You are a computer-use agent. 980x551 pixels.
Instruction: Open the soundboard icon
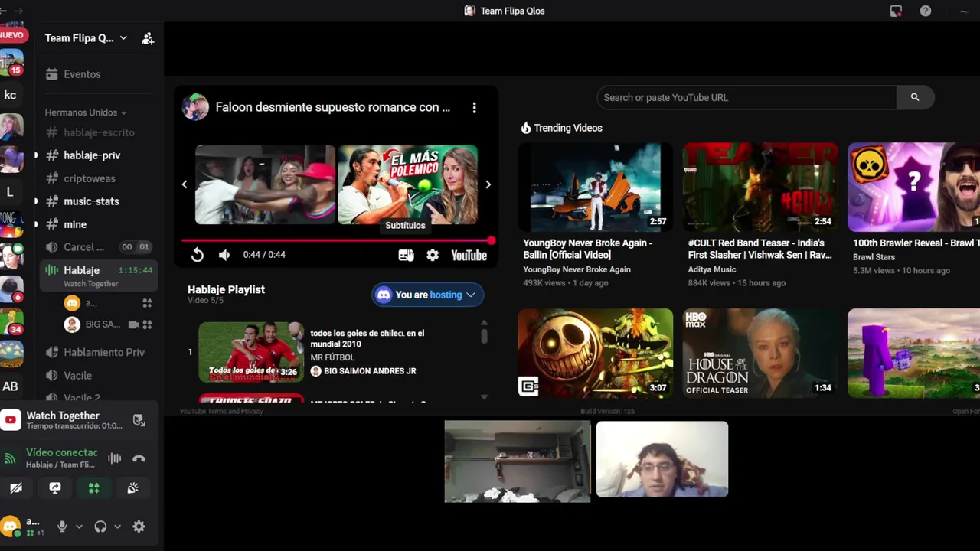pyautogui.click(x=133, y=487)
